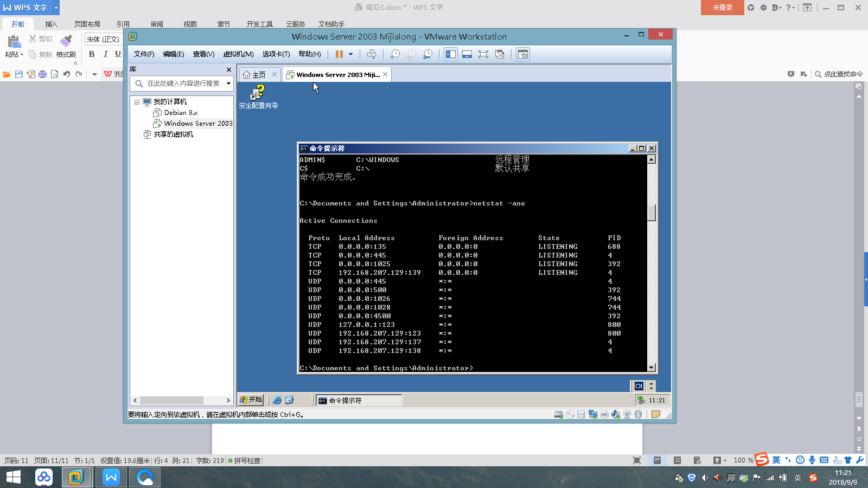Screen dimensions: 868x488
Task: Enter VMware full screen mode
Action: pos(483,54)
